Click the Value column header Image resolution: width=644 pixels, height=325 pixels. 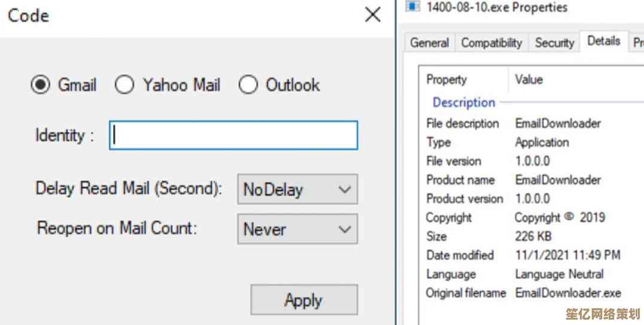528,80
